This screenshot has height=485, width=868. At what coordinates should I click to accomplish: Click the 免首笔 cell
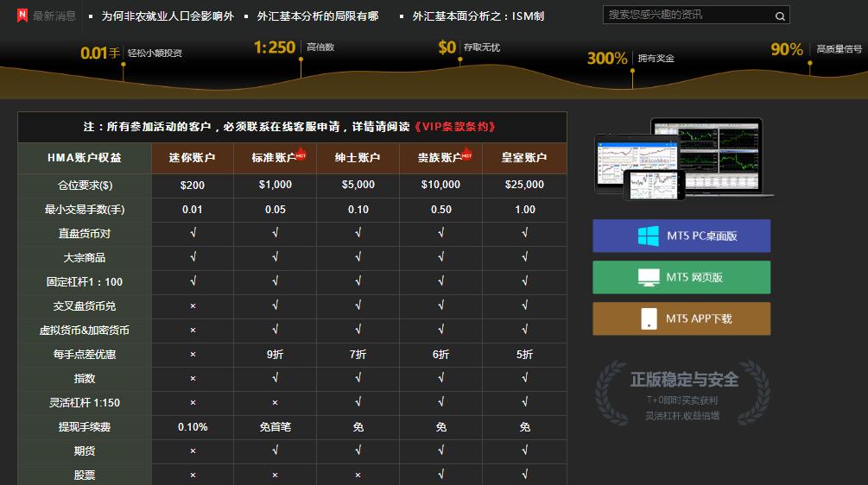[x=276, y=427]
